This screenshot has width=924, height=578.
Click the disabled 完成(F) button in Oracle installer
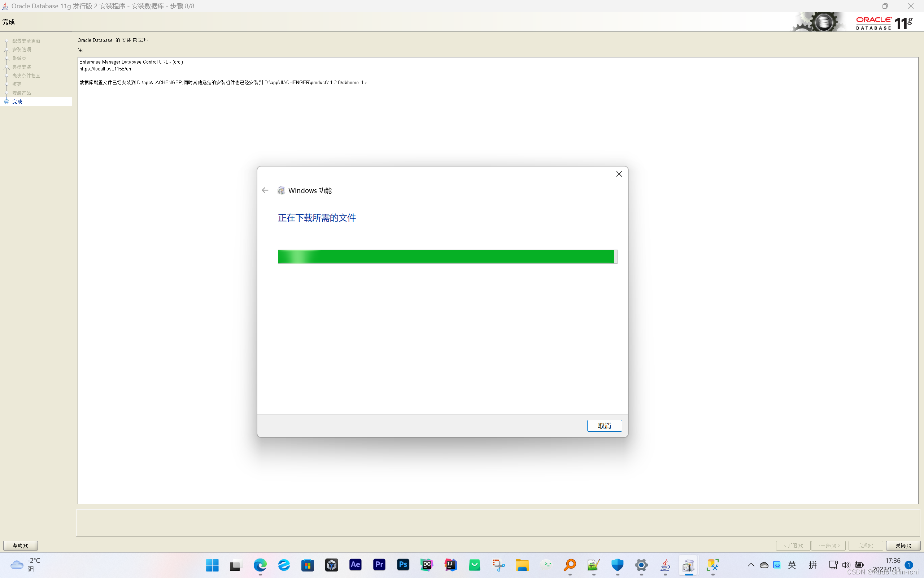[866, 545]
